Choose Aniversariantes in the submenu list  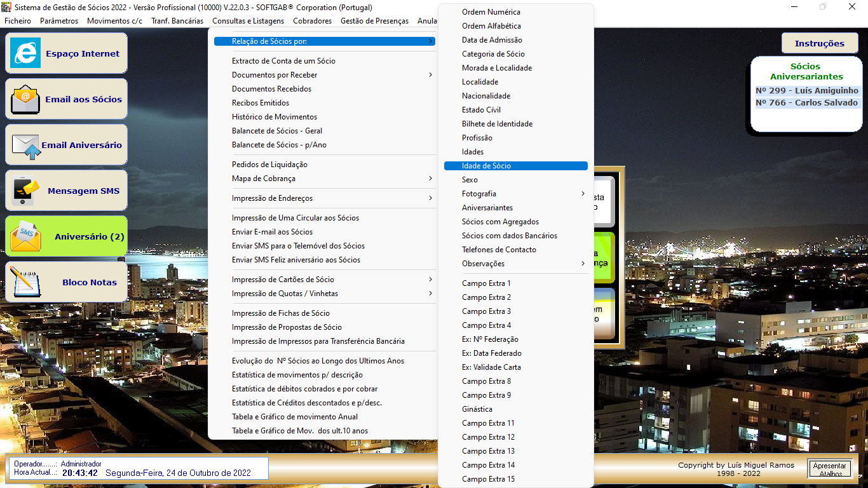[x=487, y=208]
